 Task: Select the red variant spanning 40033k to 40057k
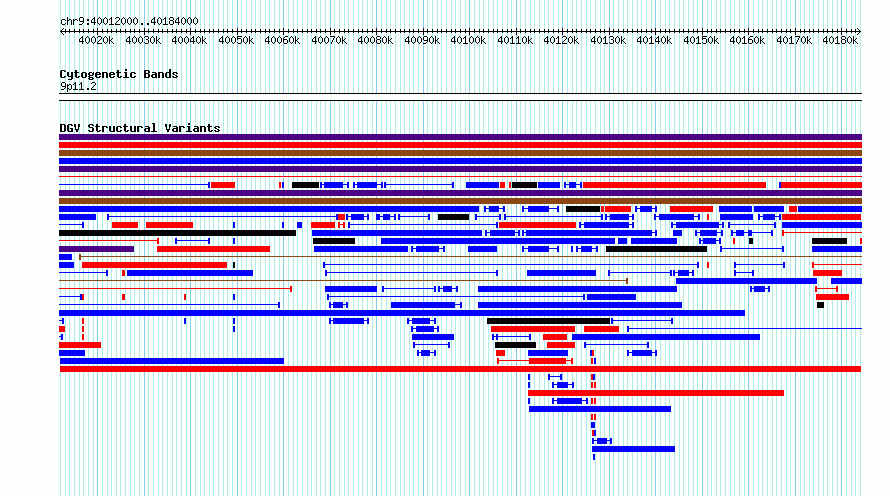(213, 249)
